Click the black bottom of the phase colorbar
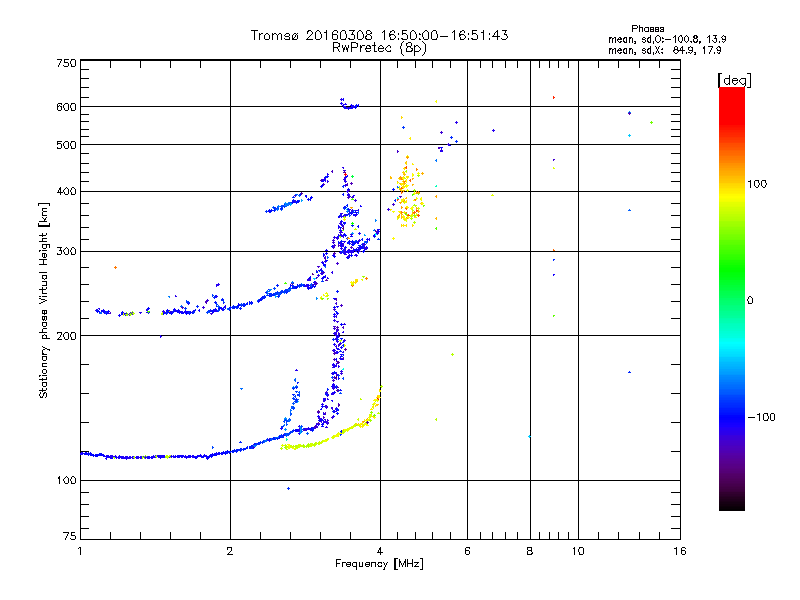 pyautogui.click(x=732, y=505)
